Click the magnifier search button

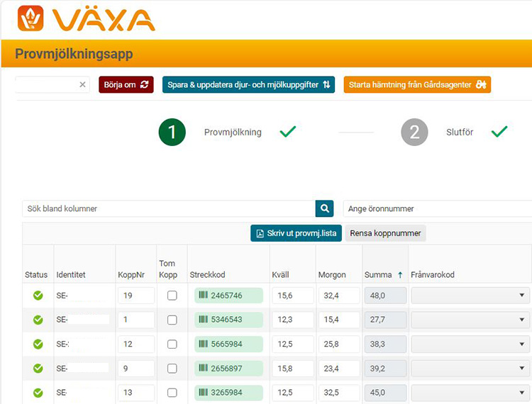[x=324, y=208]
